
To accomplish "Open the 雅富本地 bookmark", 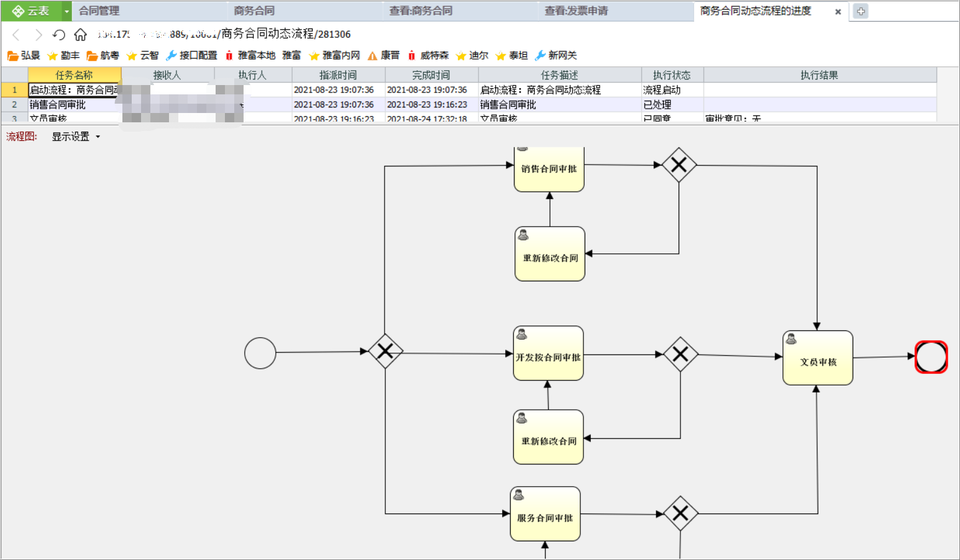I will [x=250, y=55].
